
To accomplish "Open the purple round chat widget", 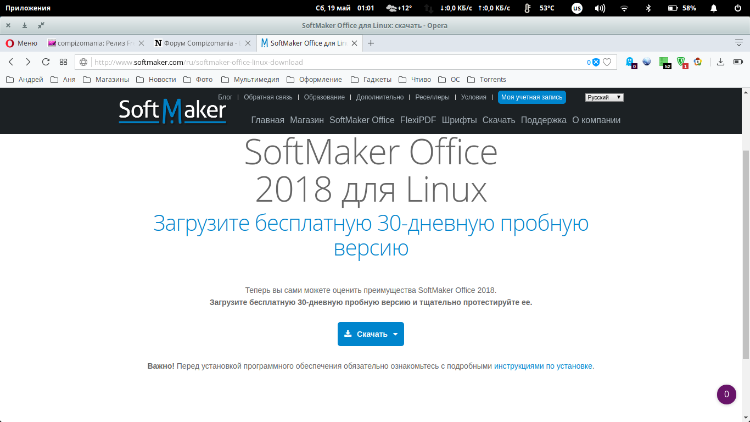I will [x=726, y=394].
